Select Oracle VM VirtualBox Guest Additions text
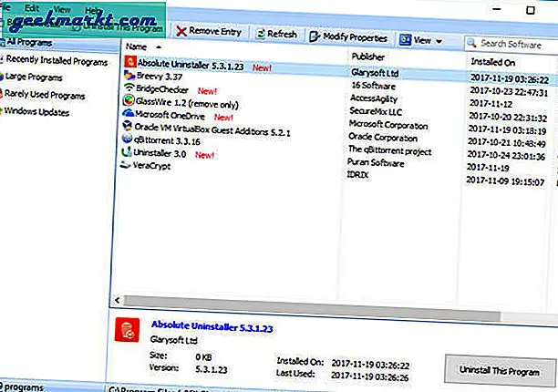Image resolution: width=558 pixels, height=392 pixels. click(212, 129)
